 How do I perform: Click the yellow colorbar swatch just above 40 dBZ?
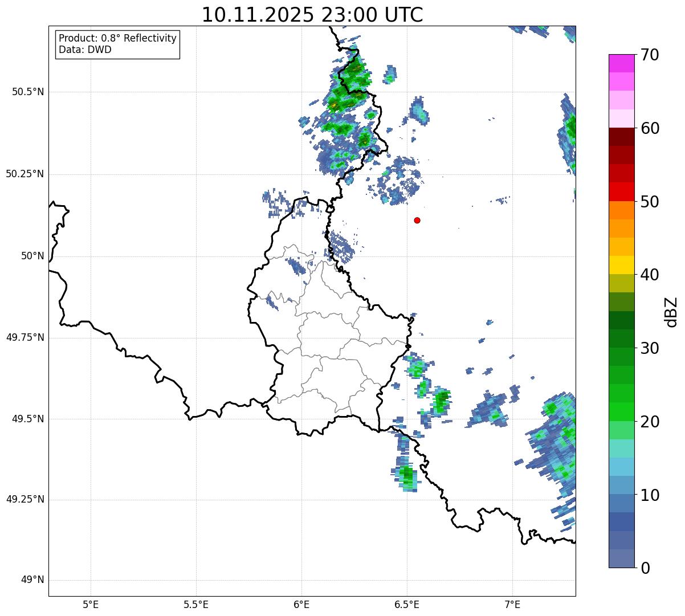coord(621,265)
